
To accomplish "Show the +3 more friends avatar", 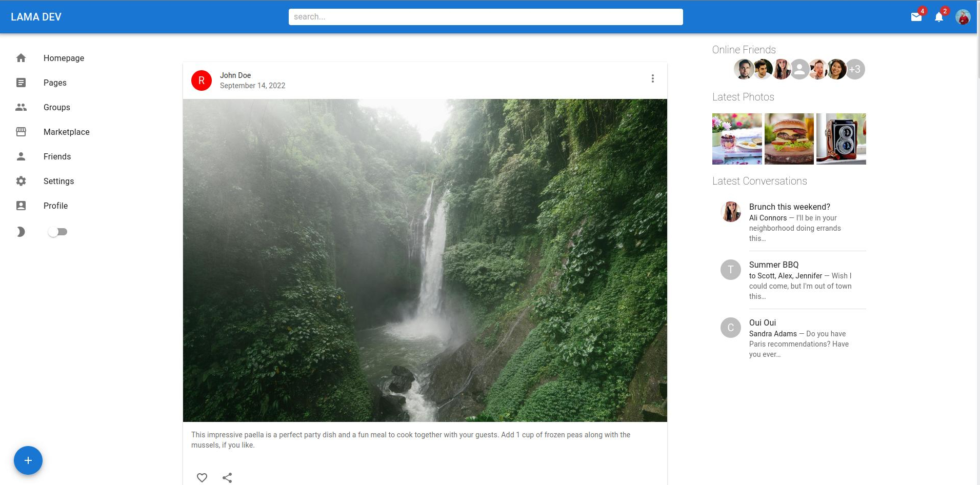I will [855, 69].
